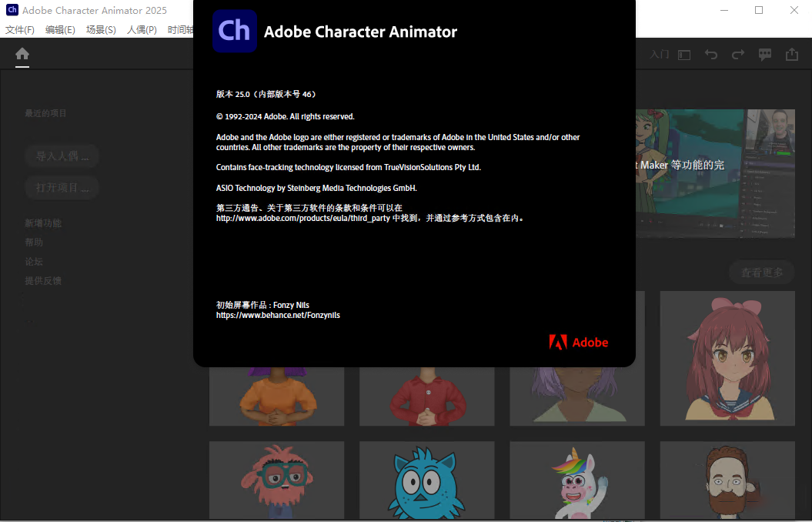
Task: Click the 入门 workspace label
Action: pos(660,55)
